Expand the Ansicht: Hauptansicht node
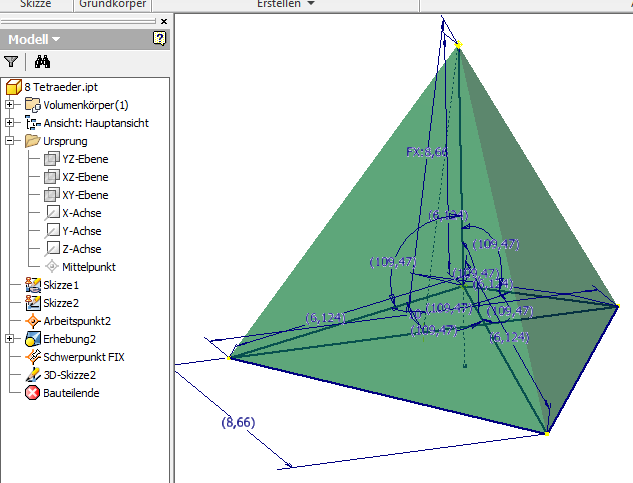 click(9, 123)
